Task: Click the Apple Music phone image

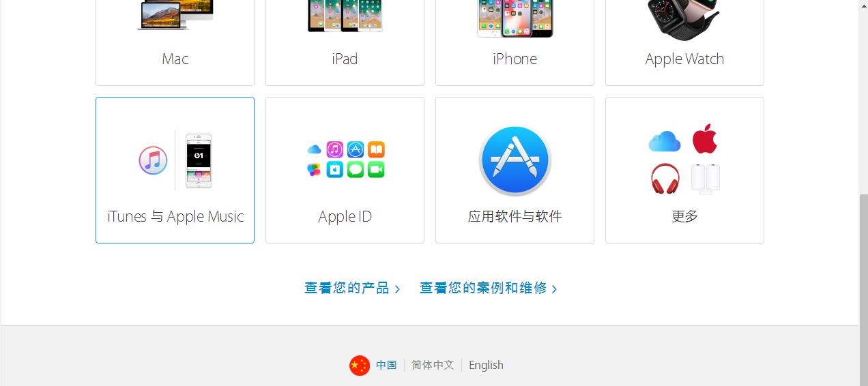Action: (199, 161)
